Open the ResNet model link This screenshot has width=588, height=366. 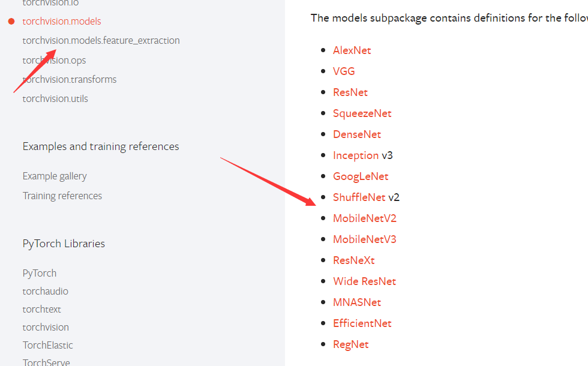coord(350,92)
